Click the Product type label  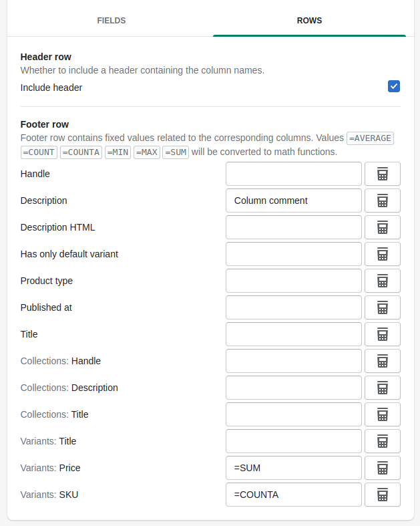point(47,281)
